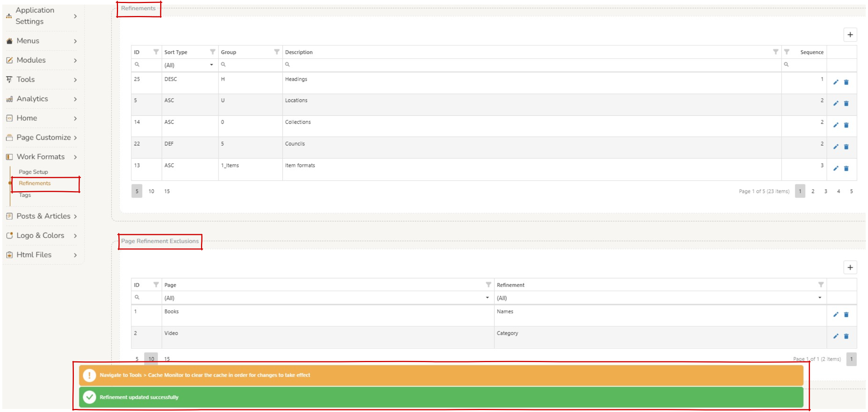Add new page refinement exclusion

[850, 267]
